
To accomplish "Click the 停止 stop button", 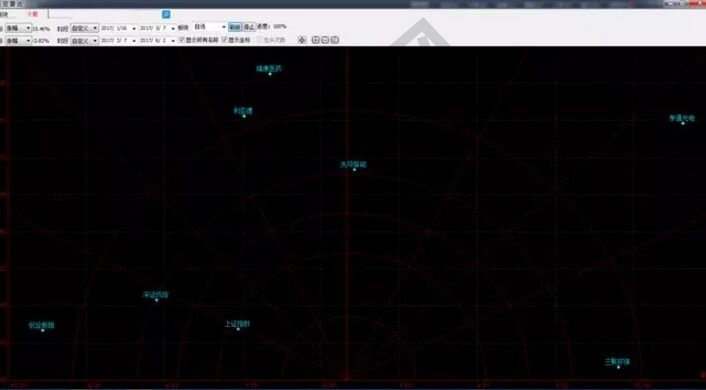I will tap(249, 27).
